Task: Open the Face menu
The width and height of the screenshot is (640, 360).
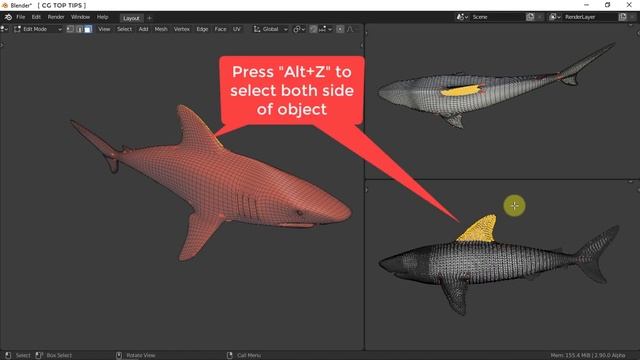Action: click(x=220, y=29)
